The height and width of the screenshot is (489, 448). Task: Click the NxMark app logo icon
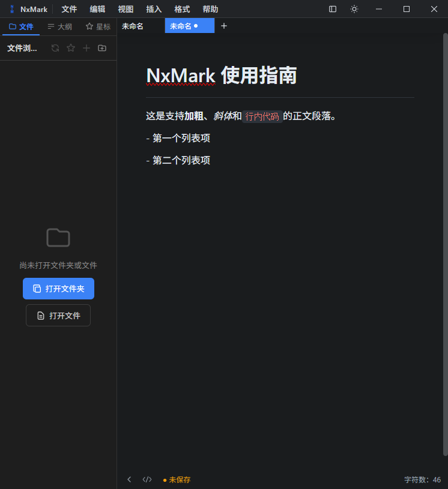(x=12, y=9)
